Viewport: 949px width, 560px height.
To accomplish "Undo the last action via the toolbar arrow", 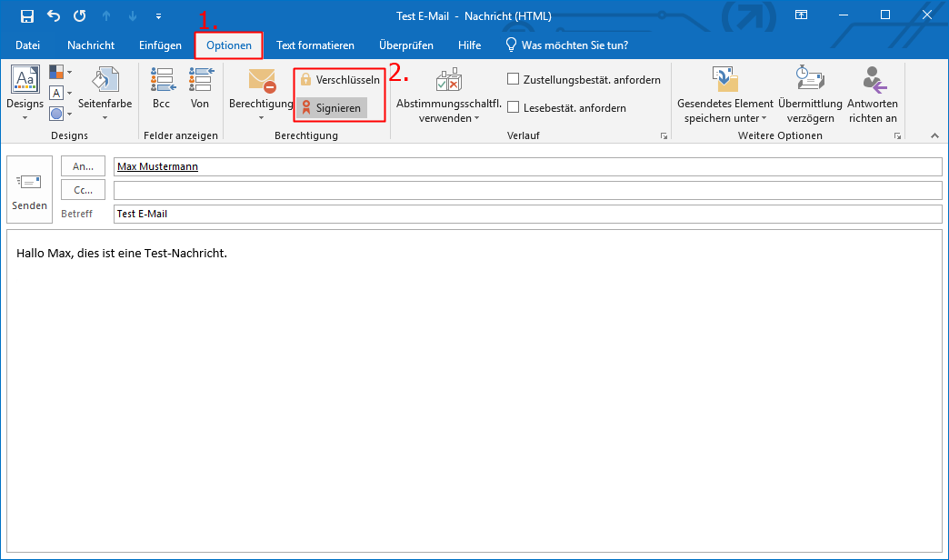I will coord(54,15).
